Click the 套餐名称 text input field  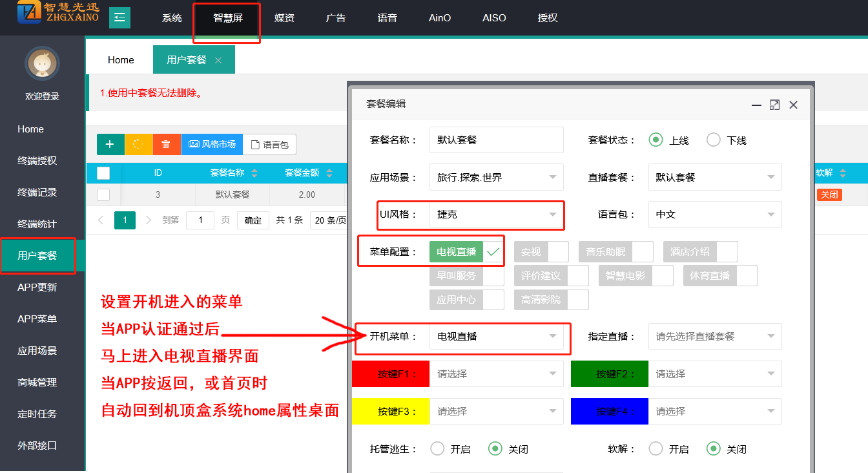click(x=496, y=140)
